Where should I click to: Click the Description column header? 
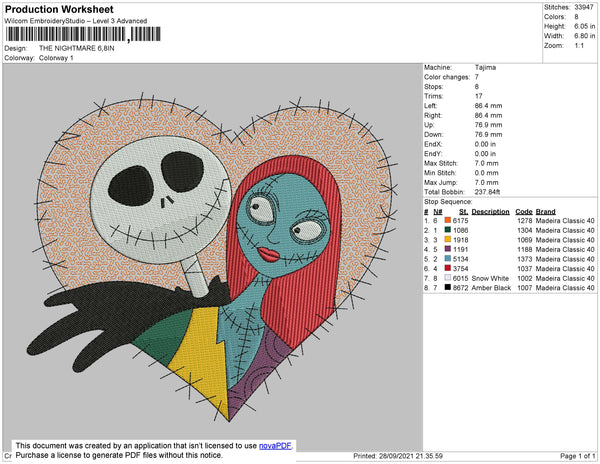491,212
